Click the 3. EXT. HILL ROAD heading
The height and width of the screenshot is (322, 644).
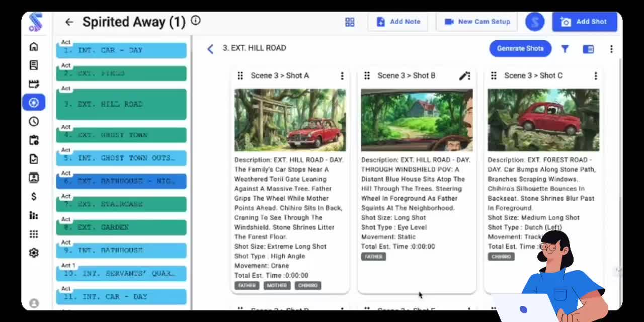[x=254, y=48]
